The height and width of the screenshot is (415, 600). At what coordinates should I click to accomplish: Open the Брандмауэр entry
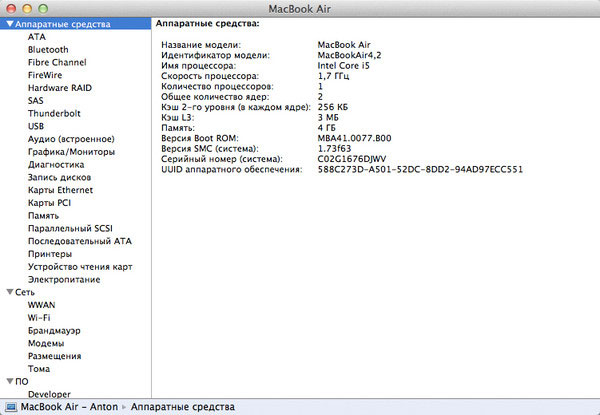[54, 330]
